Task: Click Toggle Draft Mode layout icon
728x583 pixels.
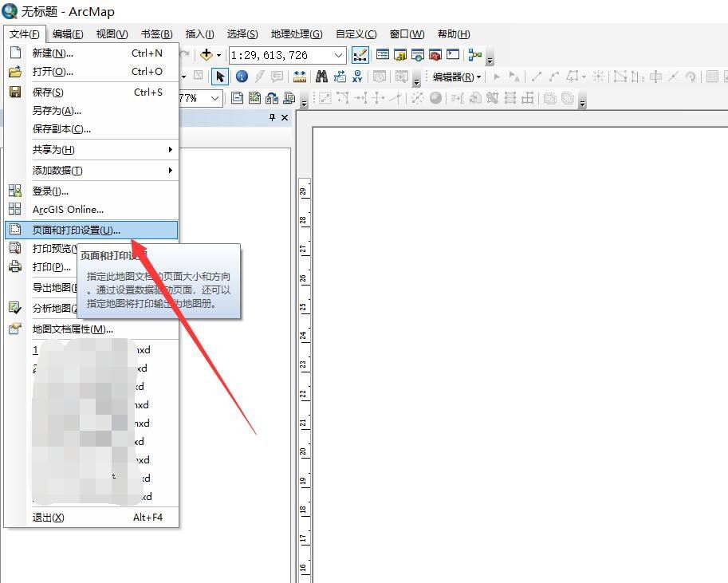Action: tap(238, 98)
